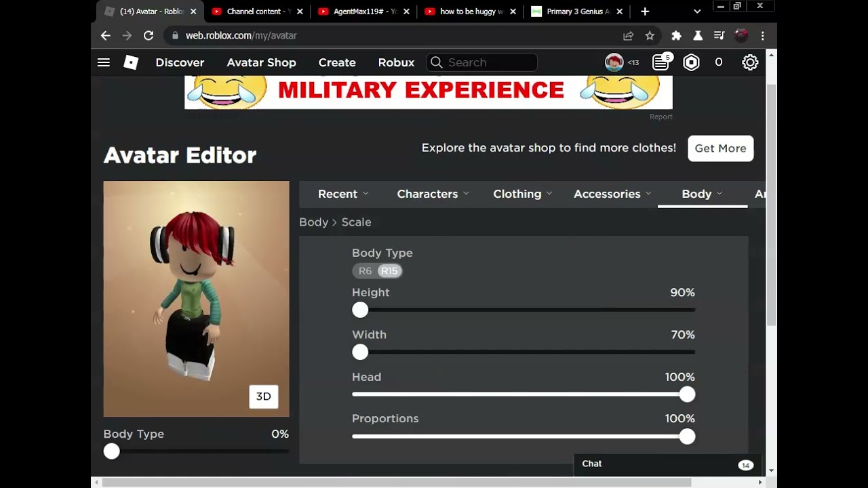Image resolution: width=868 pixels, height=488 pixels.
Task: Open the settings gear icon
Action: click(x=750, y=62)
